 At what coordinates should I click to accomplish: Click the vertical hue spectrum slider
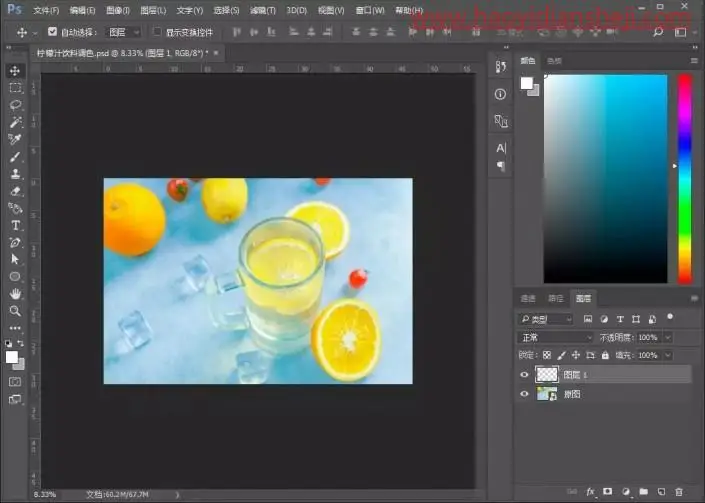[x=684, y=179]
